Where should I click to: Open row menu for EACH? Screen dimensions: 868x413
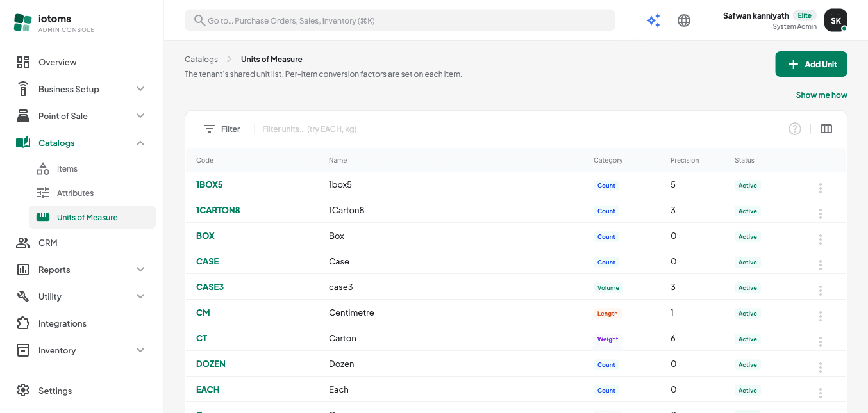click(821, 393)
